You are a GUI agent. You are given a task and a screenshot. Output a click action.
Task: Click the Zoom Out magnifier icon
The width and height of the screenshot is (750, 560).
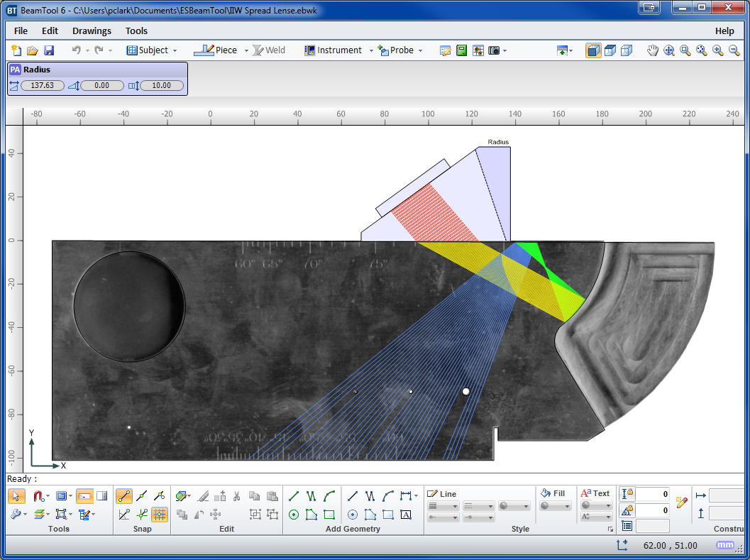[734, 50]
